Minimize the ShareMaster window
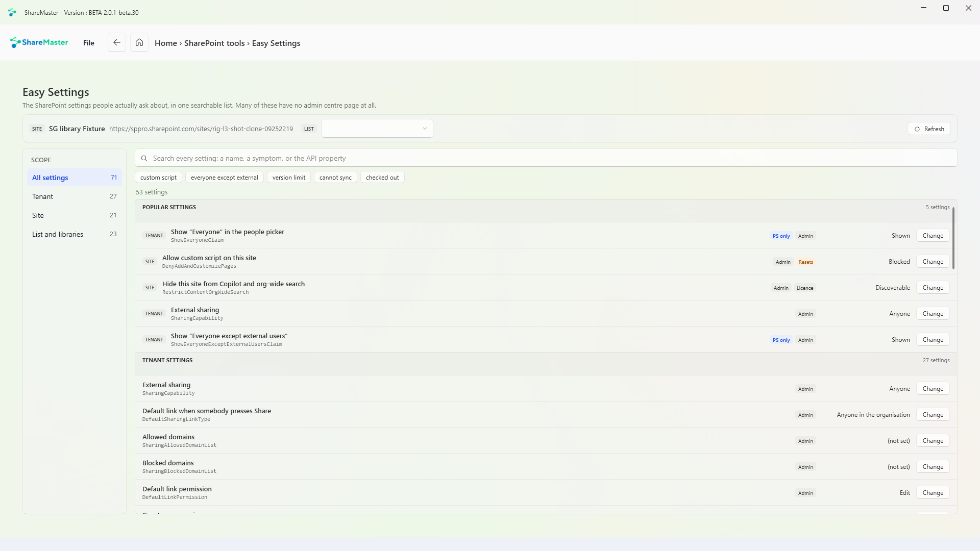This screenshot has width=980, height=551. pos(923,8)
